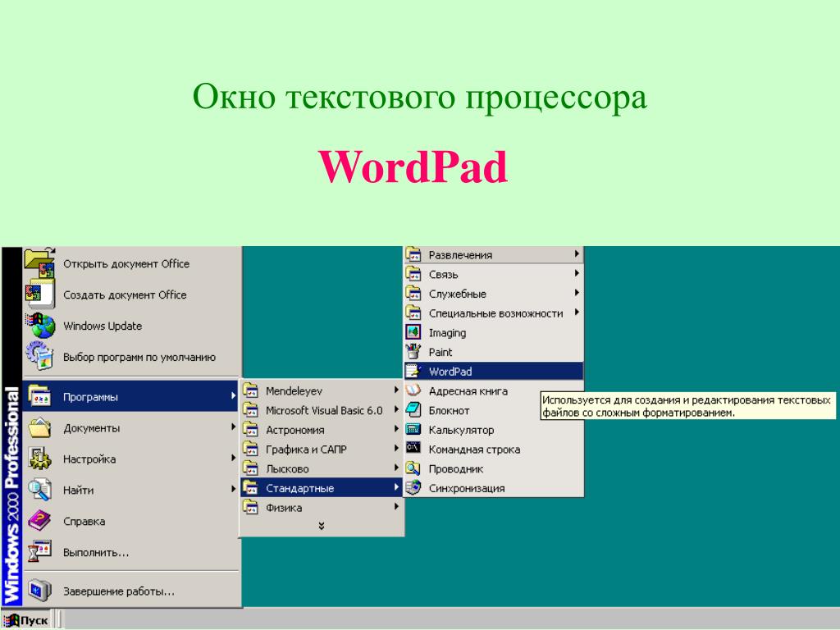Click the Физика program group icon
The width and height of the screenshot is (840, 630).
251,507
